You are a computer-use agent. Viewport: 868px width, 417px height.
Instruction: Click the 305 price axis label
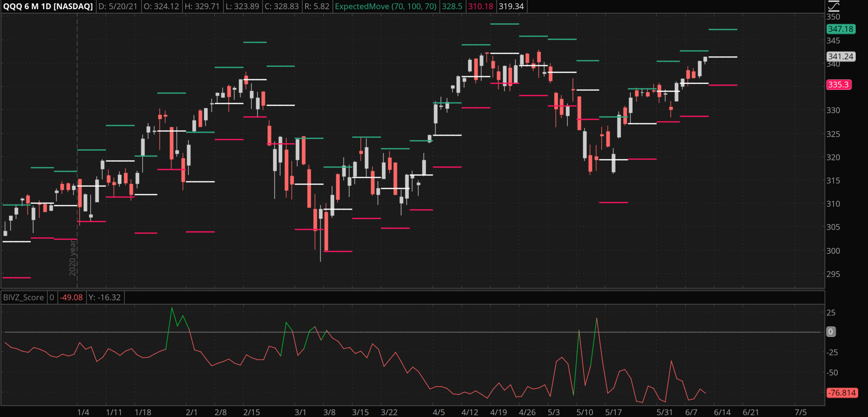click(x=833, y=227)
